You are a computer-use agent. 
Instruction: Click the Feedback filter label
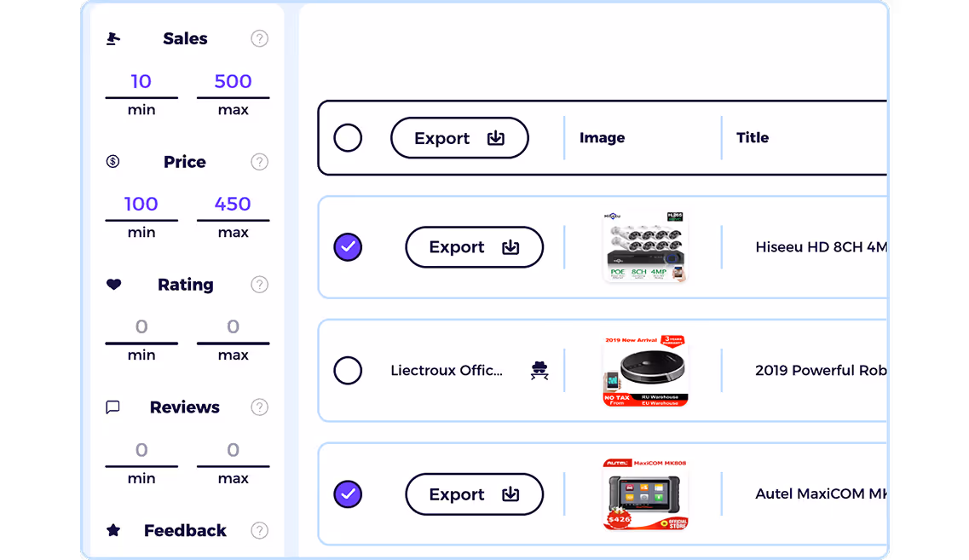[186, 530]
